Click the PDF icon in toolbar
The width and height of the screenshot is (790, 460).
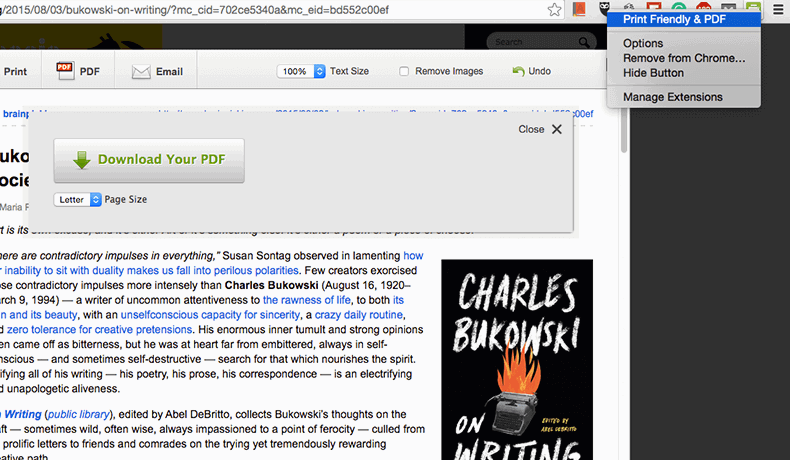pos(64,71)
